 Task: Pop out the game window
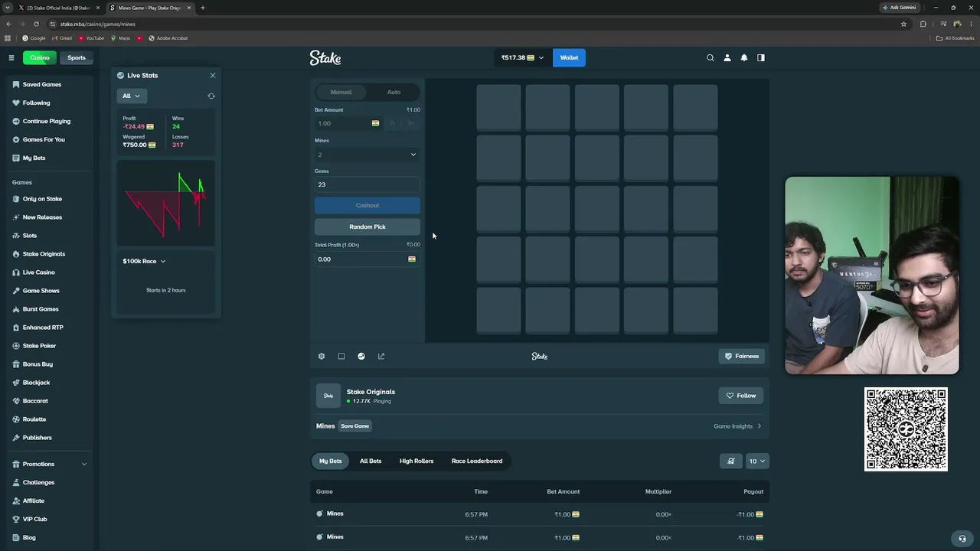[381, 356]
